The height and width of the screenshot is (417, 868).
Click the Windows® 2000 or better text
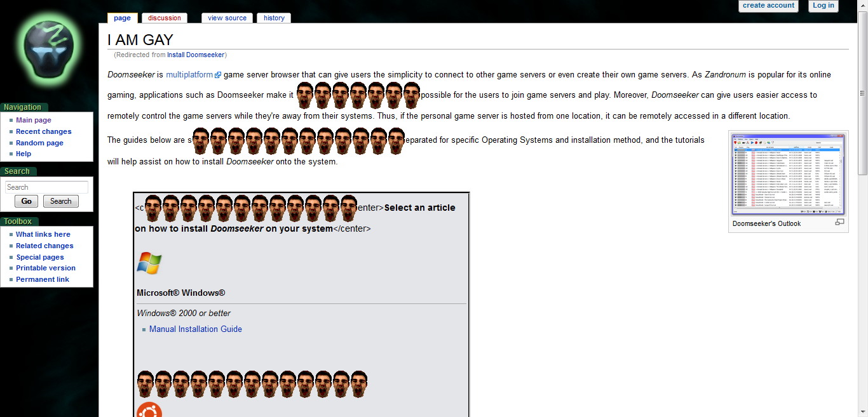[x=184, y=314]
